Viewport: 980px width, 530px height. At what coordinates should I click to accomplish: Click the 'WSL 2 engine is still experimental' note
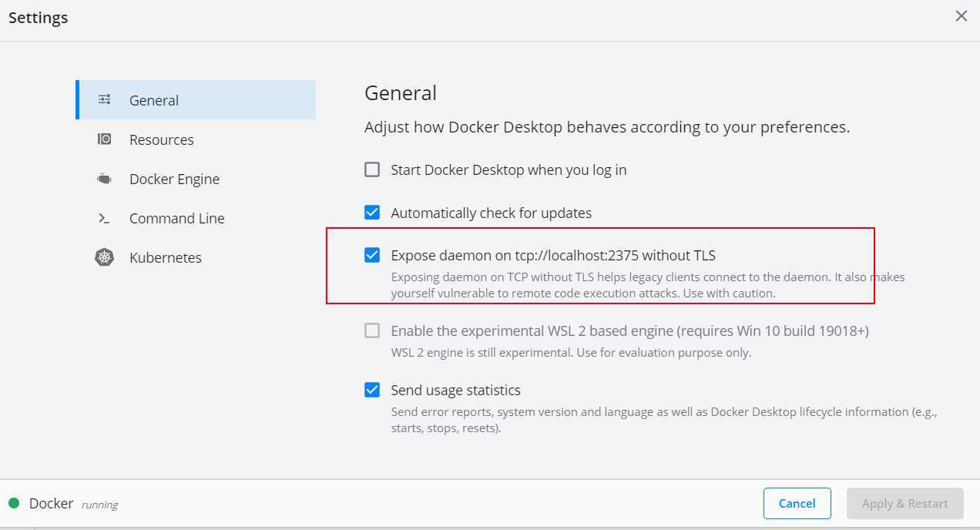pos(571,352)
